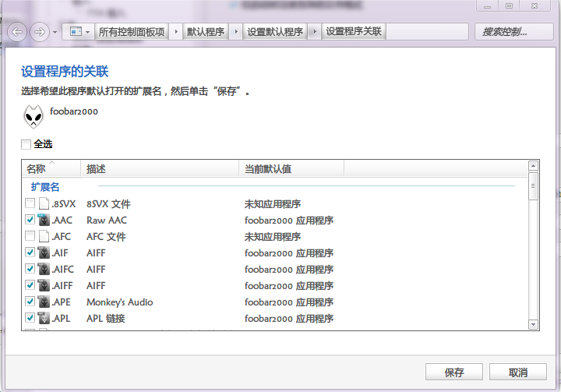Click the list's vertical scrollbar thumb

click(x=533, y=186)
